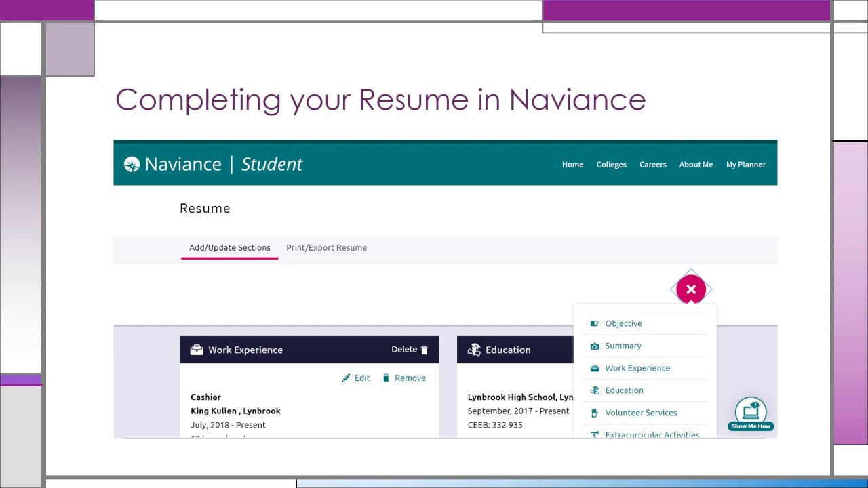Click the Resume page heading

pos(205,209)
